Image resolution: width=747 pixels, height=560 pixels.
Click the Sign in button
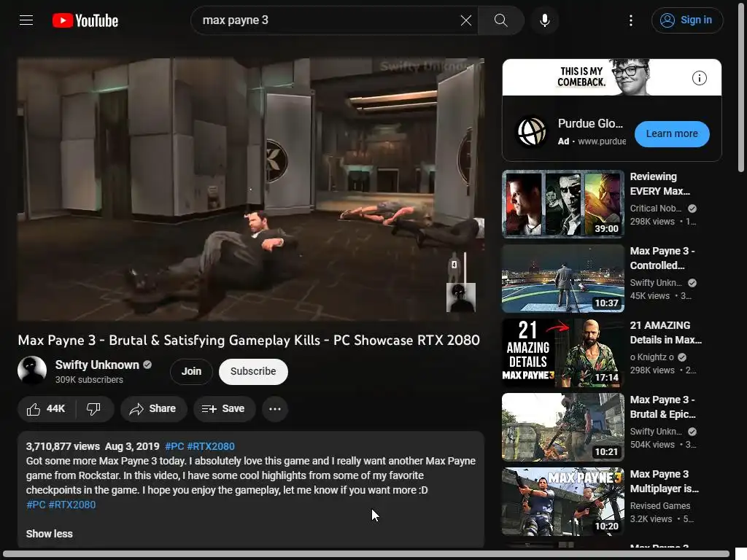coord(687,20)
